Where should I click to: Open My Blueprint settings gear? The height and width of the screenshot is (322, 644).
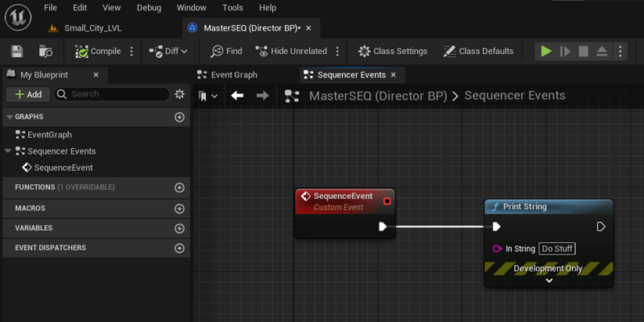tap(180, 94)
